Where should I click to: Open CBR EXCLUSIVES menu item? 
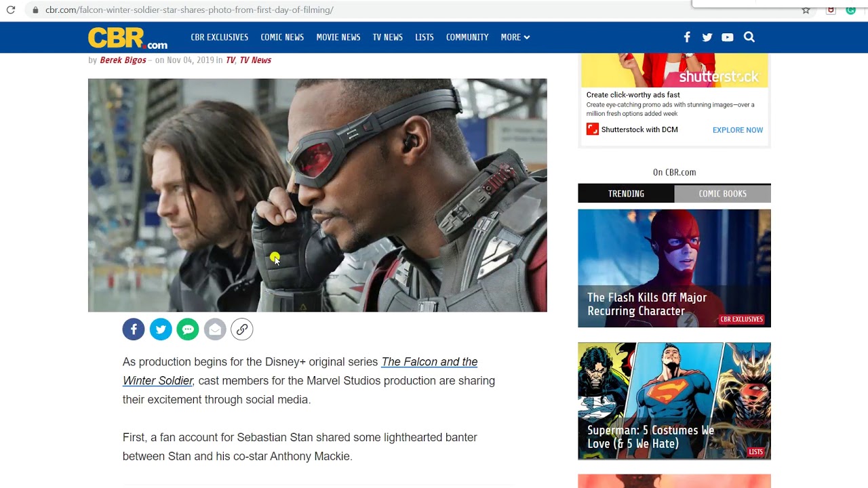click(x=219, y=37)
